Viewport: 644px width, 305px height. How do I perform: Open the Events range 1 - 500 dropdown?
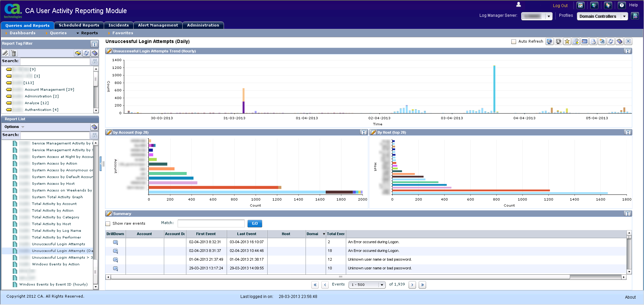382,285
